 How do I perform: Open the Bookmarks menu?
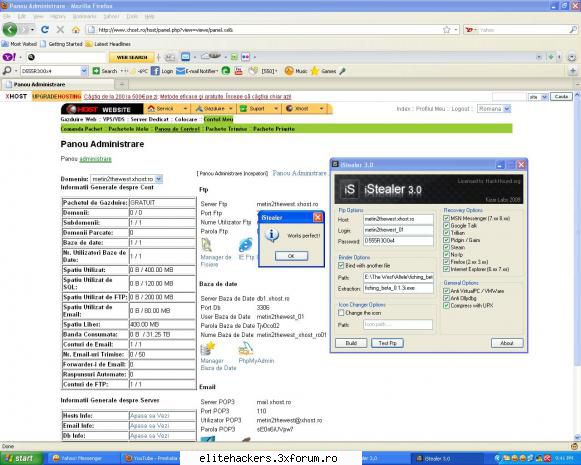click(84, 17)
